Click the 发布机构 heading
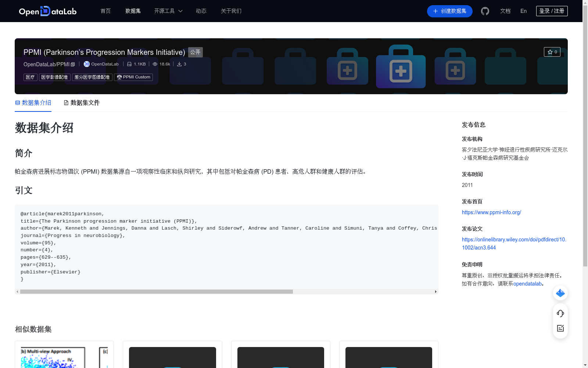 472,139
